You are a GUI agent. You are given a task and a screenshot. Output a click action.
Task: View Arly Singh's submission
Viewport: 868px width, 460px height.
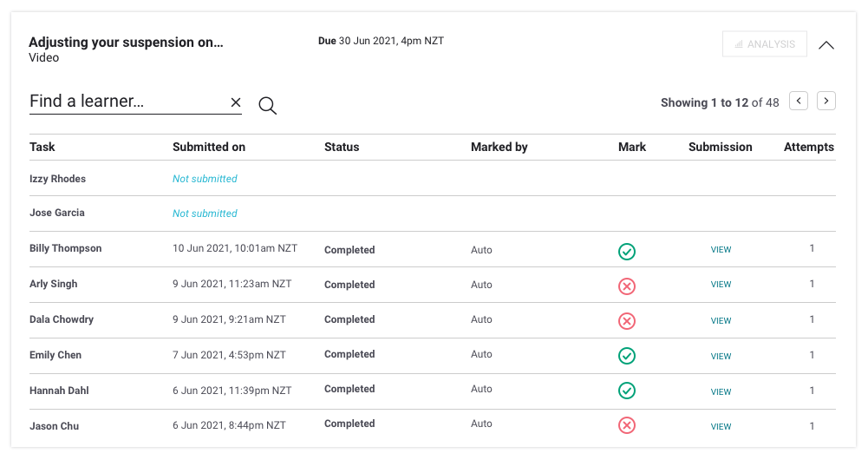click(721, 285)
